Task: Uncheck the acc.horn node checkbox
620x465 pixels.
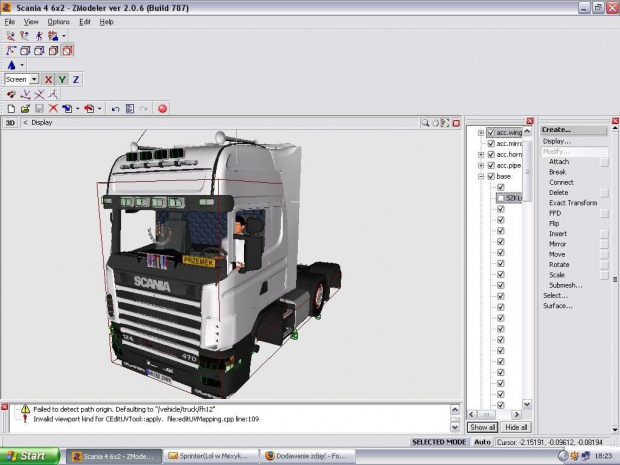Action: pos(491,154)
